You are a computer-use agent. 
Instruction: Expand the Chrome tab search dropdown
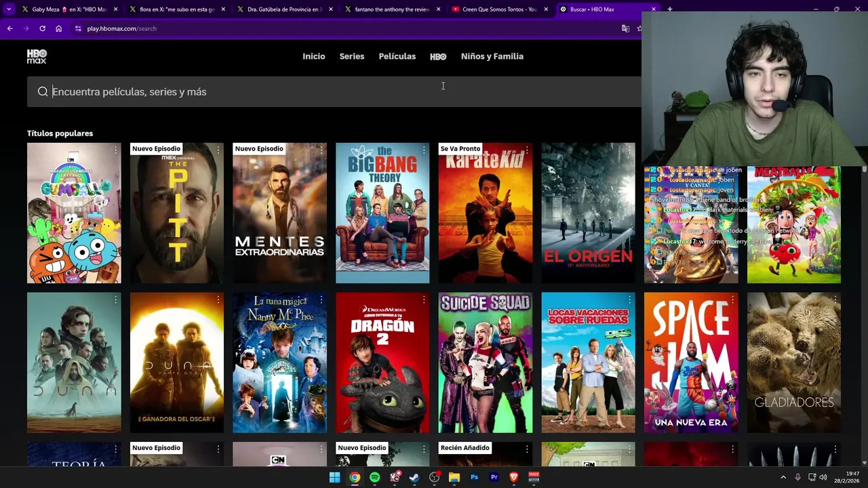coord(9,9)
